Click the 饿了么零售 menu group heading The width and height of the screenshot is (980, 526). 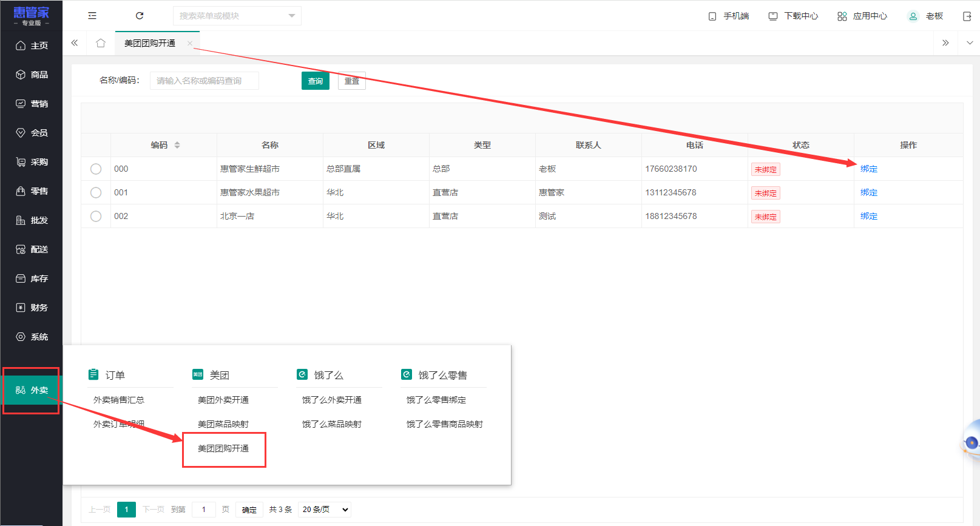pyautogui.click(x=434, y=375)
